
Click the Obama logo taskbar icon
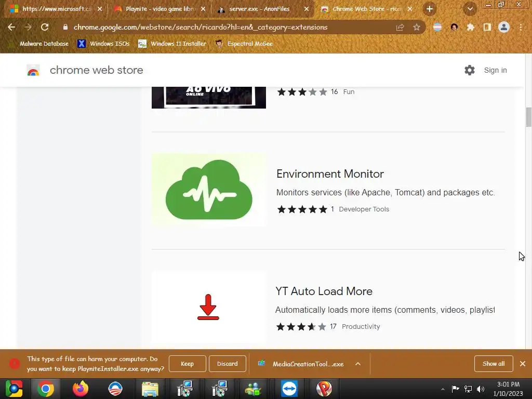[115, 389]
